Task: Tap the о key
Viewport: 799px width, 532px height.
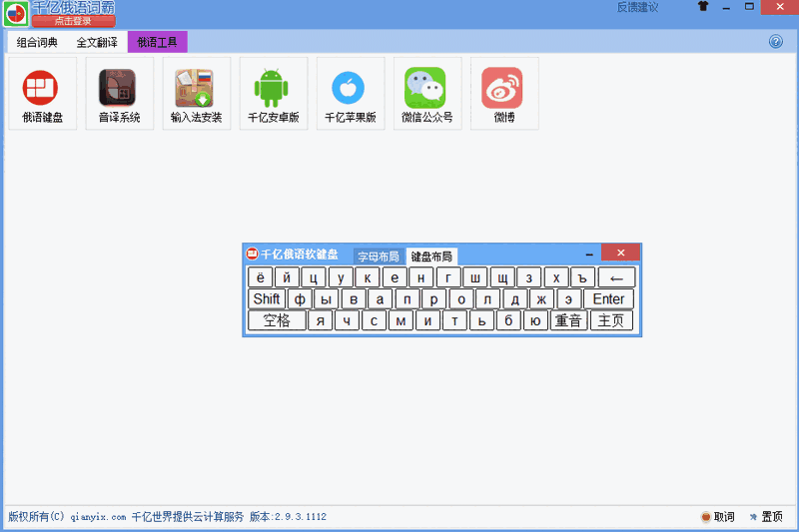Action: [461, 298]
